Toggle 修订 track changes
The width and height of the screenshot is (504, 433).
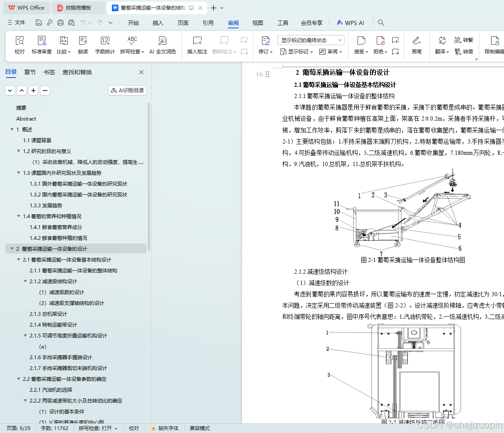265,45
